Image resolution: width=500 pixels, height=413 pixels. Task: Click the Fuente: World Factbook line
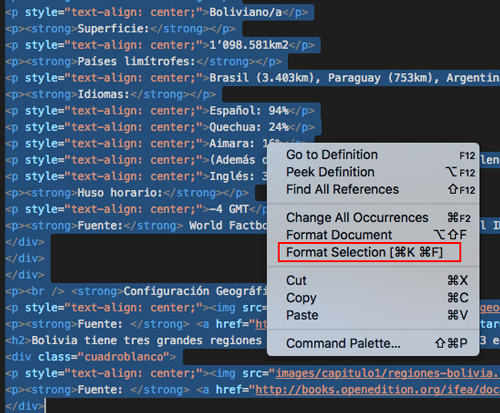137,226
